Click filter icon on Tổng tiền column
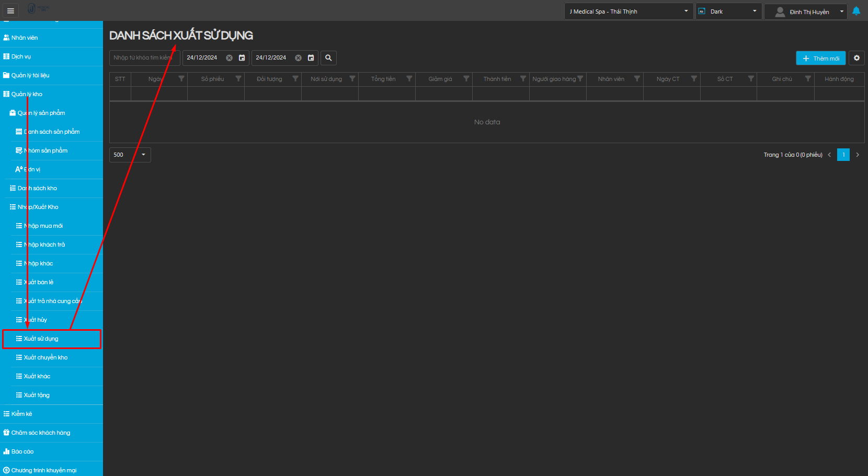 pyautogui.click(x=409, y=79)
